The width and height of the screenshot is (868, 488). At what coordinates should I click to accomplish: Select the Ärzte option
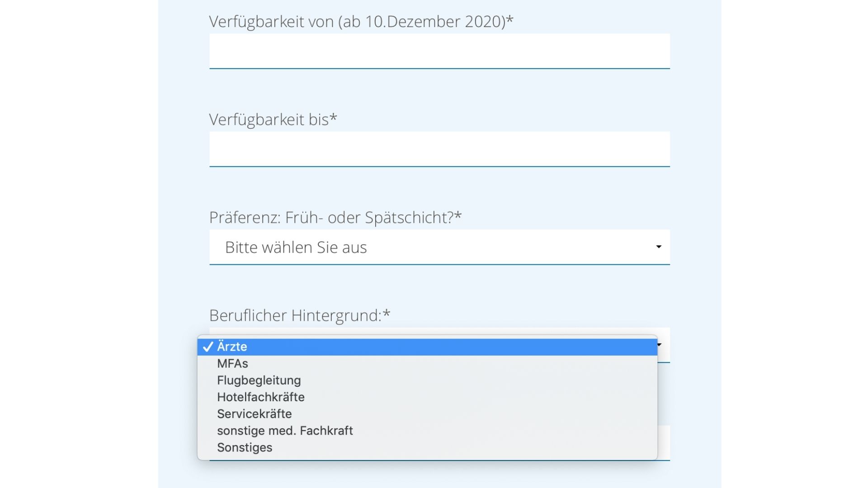232,347
